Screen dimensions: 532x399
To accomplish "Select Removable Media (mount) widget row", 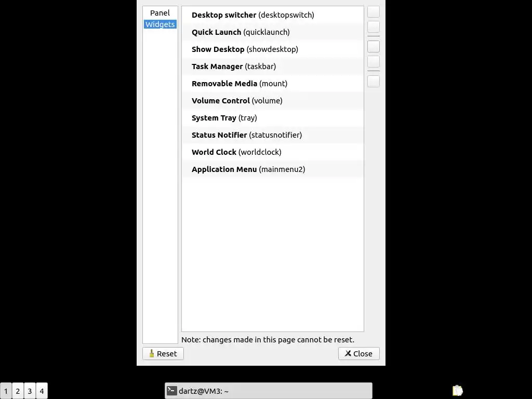I will click(272, 84).
